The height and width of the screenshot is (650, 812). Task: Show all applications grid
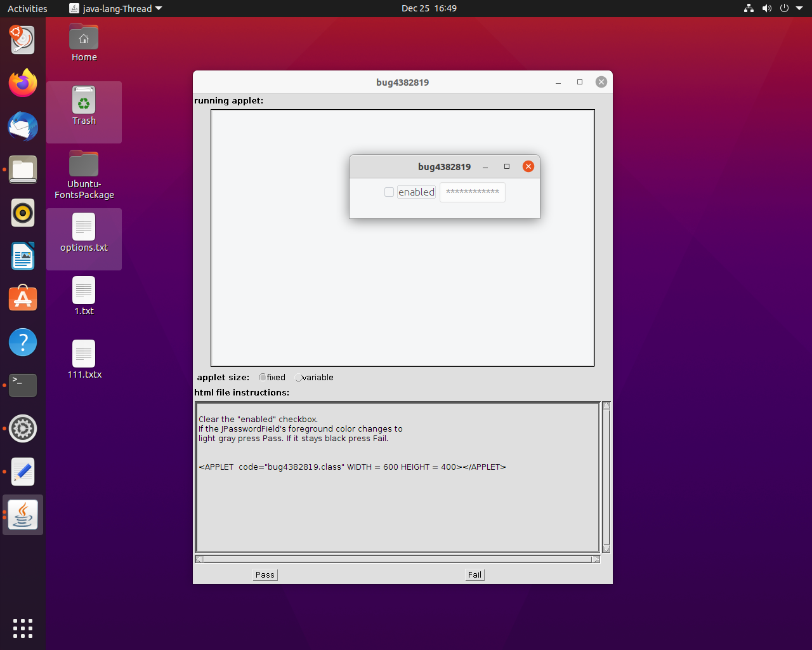(x=23, y=628)
